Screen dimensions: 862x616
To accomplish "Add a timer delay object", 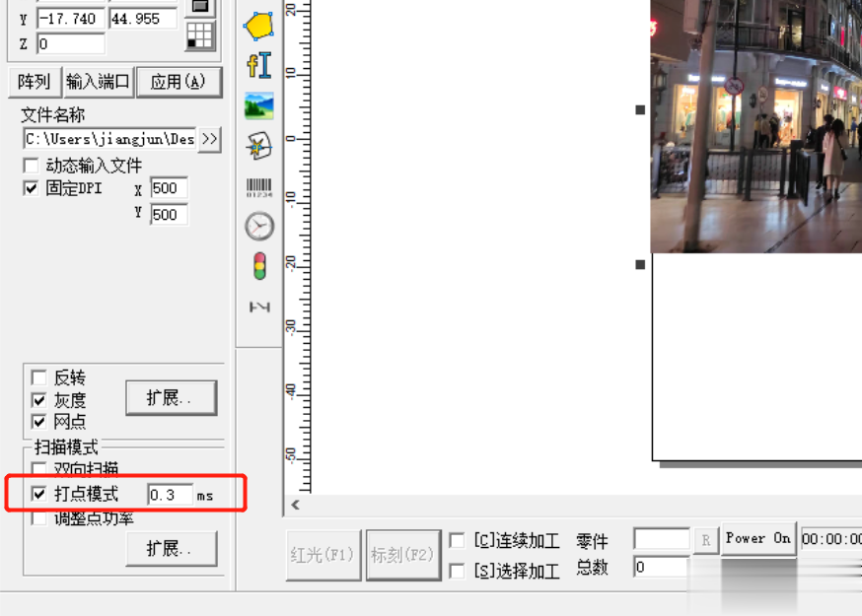I will pyautogui.click(x=258, y=225).
